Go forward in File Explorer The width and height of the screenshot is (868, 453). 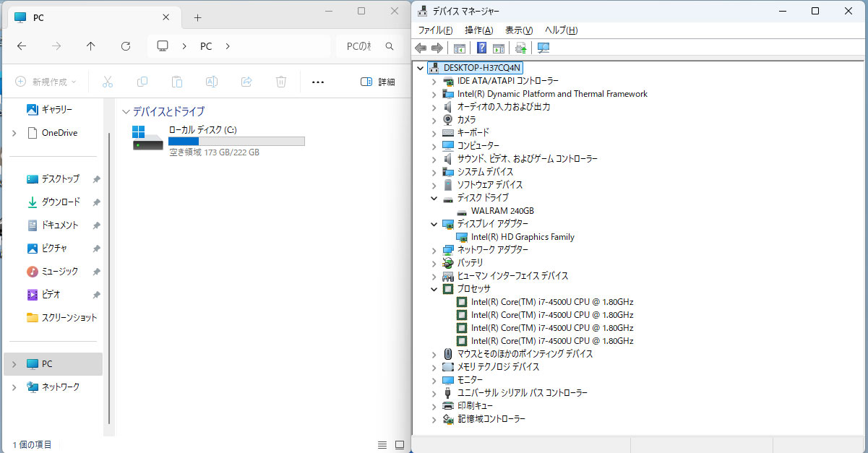56,46
